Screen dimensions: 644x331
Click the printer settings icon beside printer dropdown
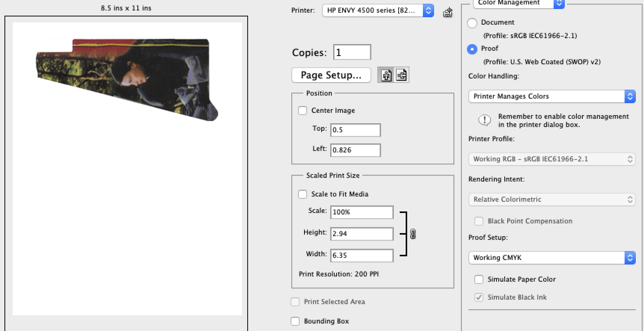[x=448, y=13]
